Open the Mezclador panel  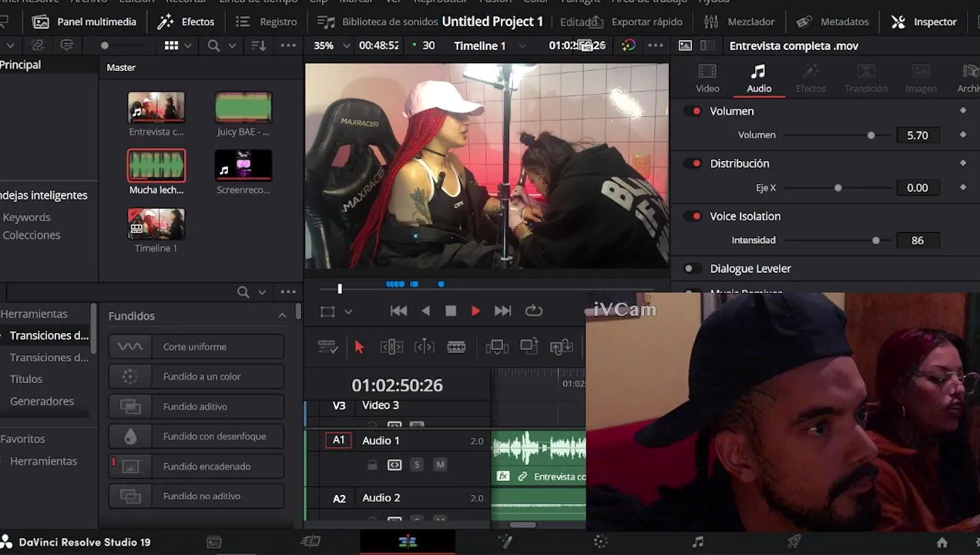point(740,22)
